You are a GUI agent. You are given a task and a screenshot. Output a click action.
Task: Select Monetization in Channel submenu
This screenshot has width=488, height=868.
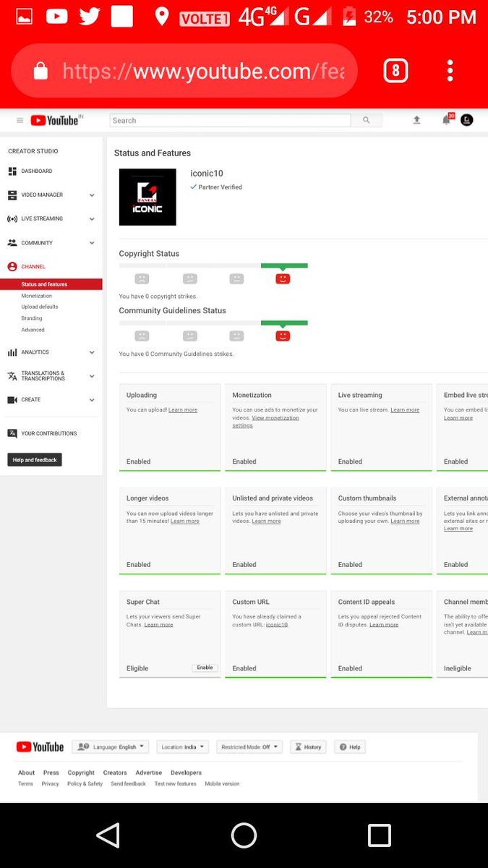click(37, 296)
